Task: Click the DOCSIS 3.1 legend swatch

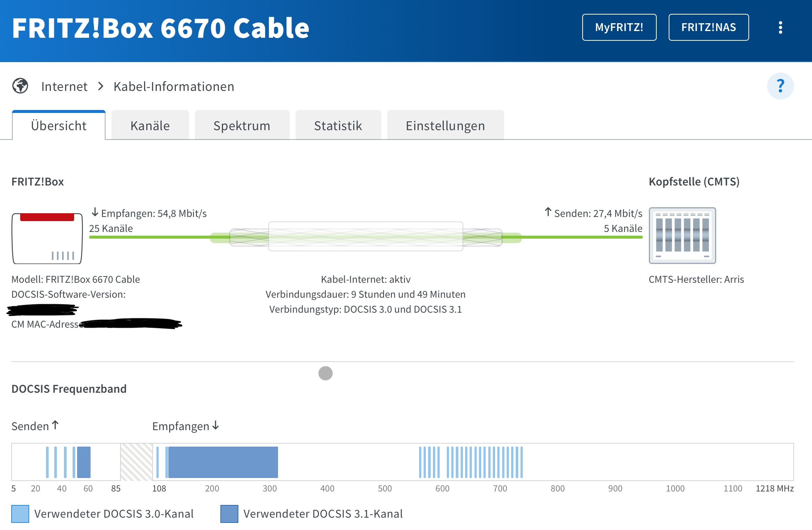Action: [229, 514]
